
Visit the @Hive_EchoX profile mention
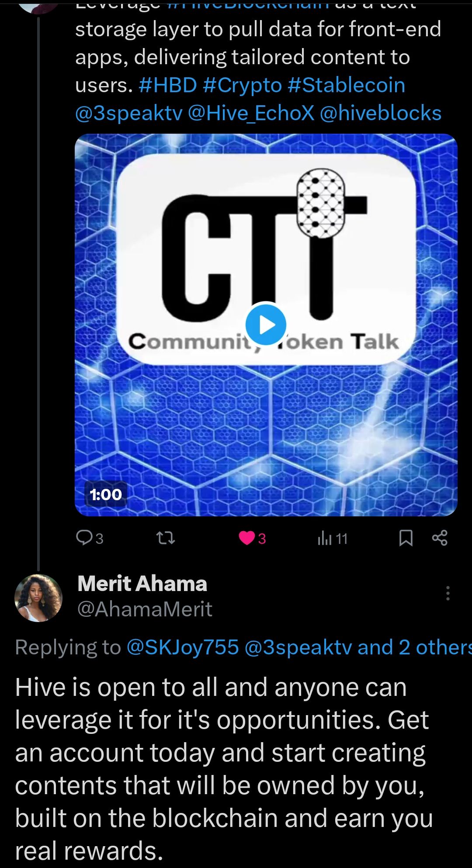pos(251,113)
